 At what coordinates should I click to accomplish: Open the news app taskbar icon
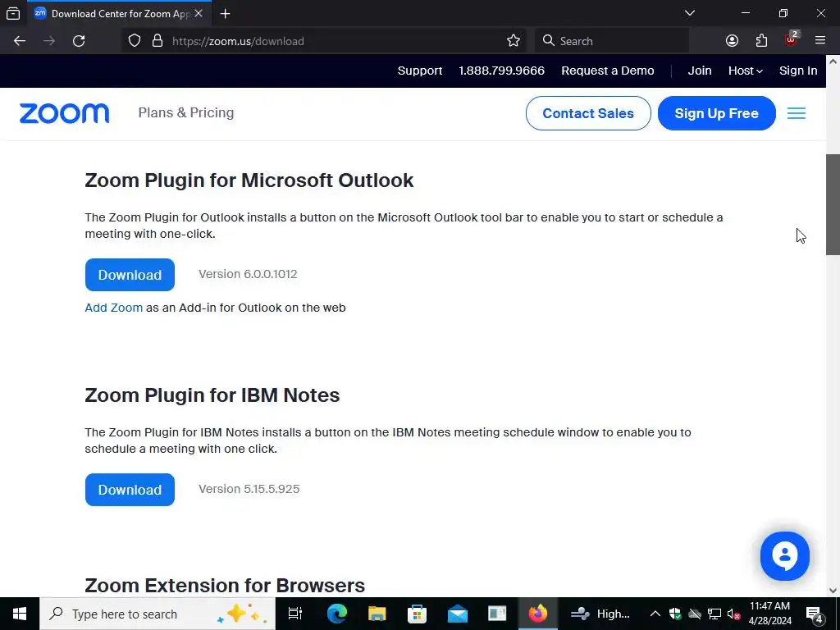pos(497,614)
